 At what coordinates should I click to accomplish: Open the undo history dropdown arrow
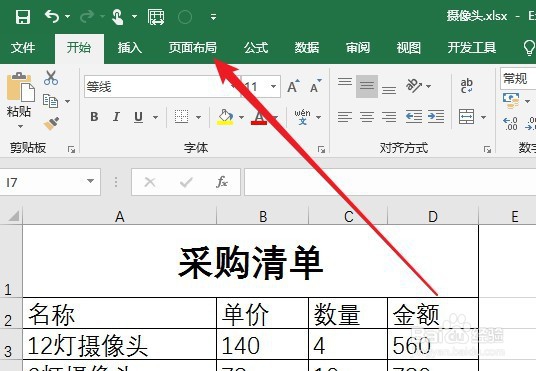(68, 16)
